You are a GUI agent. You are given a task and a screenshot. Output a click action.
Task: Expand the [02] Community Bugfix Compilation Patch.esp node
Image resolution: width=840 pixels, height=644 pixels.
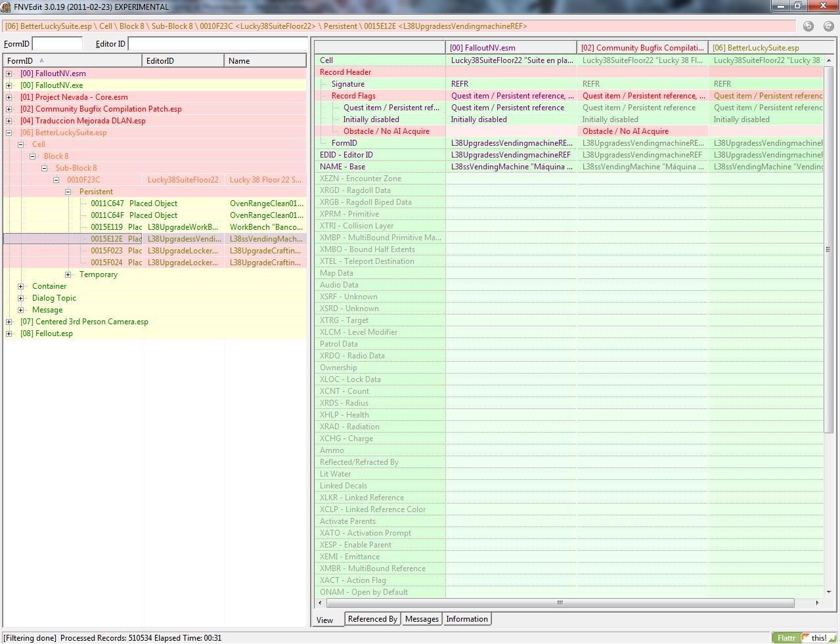coord(9,109)
